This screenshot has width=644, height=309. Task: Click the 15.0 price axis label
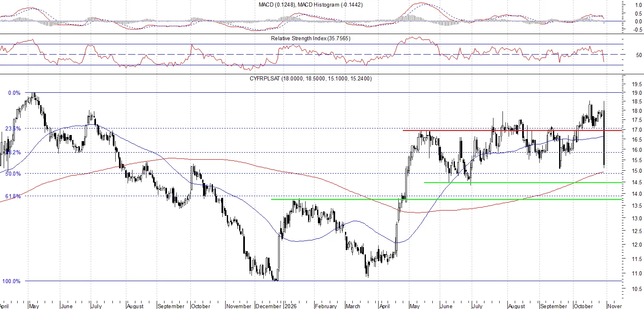637,171
